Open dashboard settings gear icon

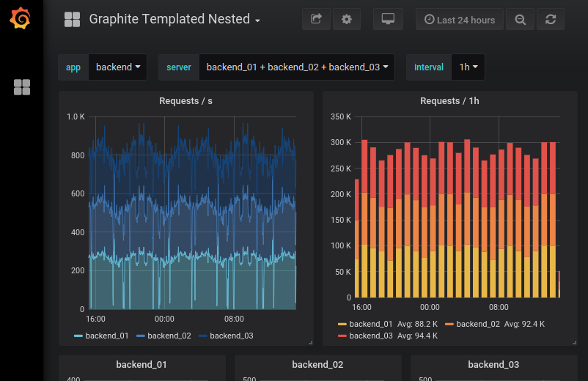click(x=347, y=20)
